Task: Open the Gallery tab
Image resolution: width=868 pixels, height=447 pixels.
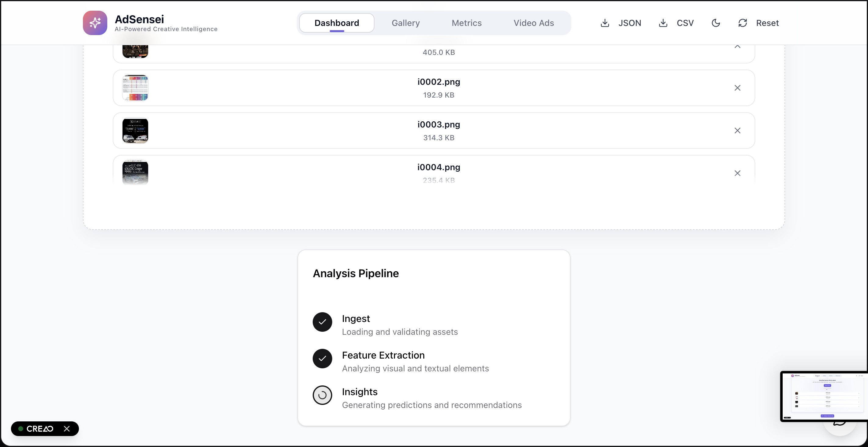Action: pos(405,23)
